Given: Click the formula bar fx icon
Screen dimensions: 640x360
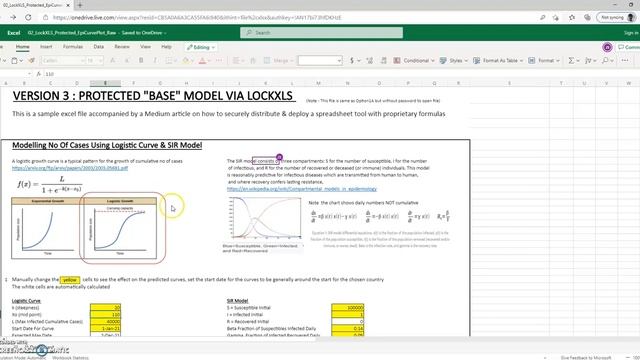Looking at the screenshot, I should [x=39, y=74].
